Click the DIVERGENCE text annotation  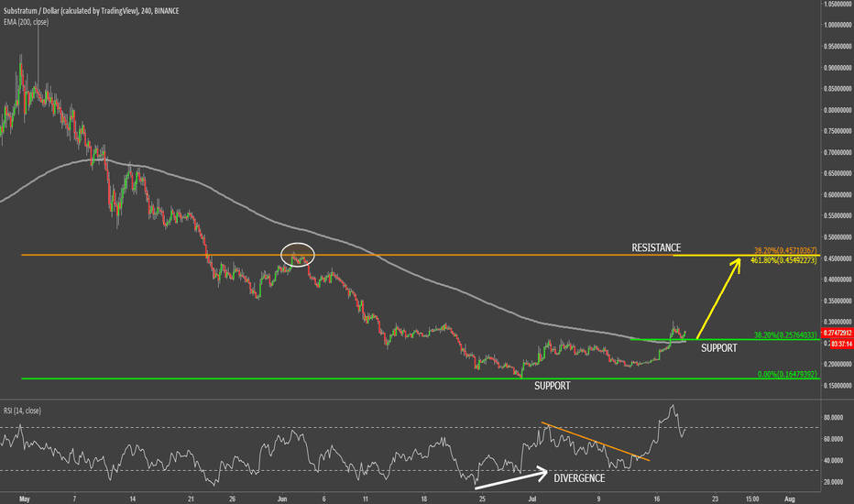pos(579,477)
